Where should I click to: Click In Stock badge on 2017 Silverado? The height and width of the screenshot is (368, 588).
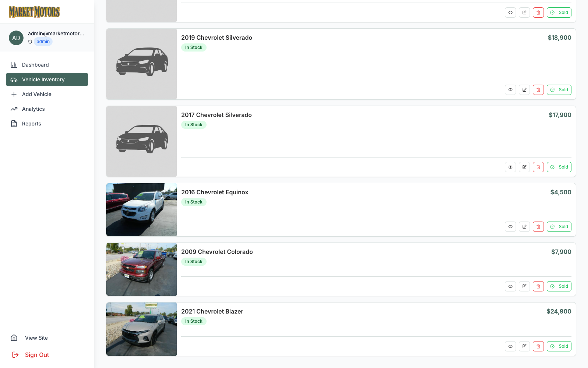[194, 125]
